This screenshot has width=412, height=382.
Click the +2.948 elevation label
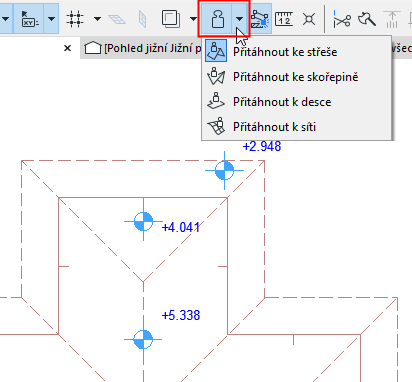click(262, 146)
